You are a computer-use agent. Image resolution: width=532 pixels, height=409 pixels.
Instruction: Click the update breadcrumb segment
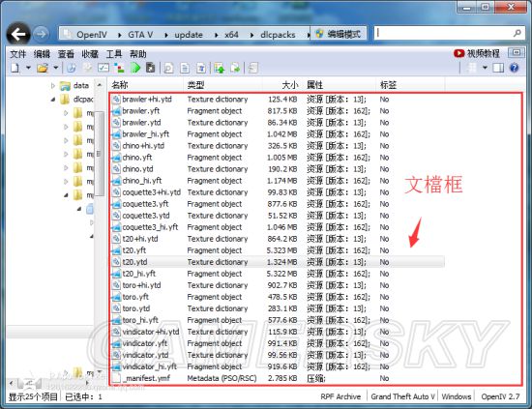pyautogui.click(x=189, y=34)
